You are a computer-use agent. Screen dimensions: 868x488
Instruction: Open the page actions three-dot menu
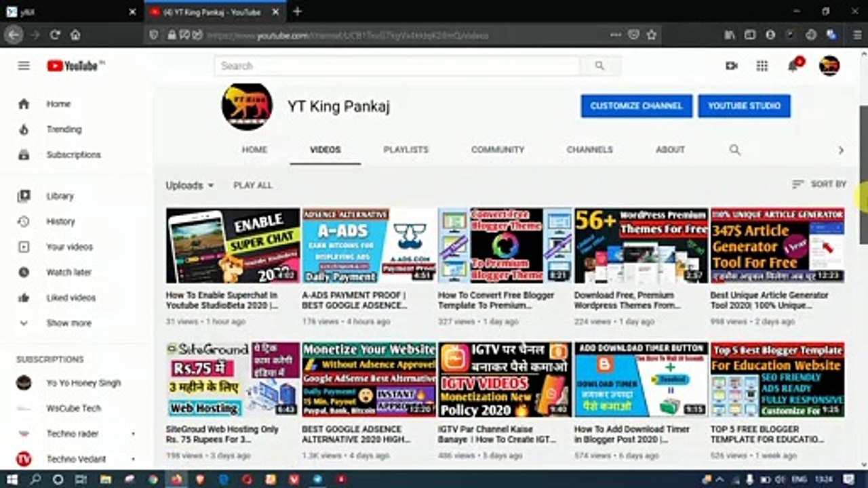tap(615, 35)
